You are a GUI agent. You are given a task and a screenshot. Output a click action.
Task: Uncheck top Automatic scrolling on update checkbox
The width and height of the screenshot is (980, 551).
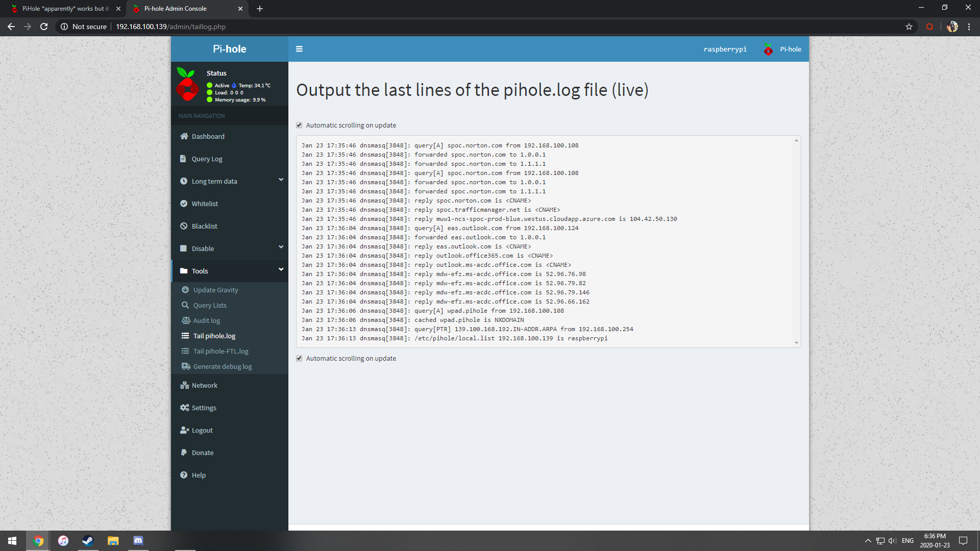(299, 125)
